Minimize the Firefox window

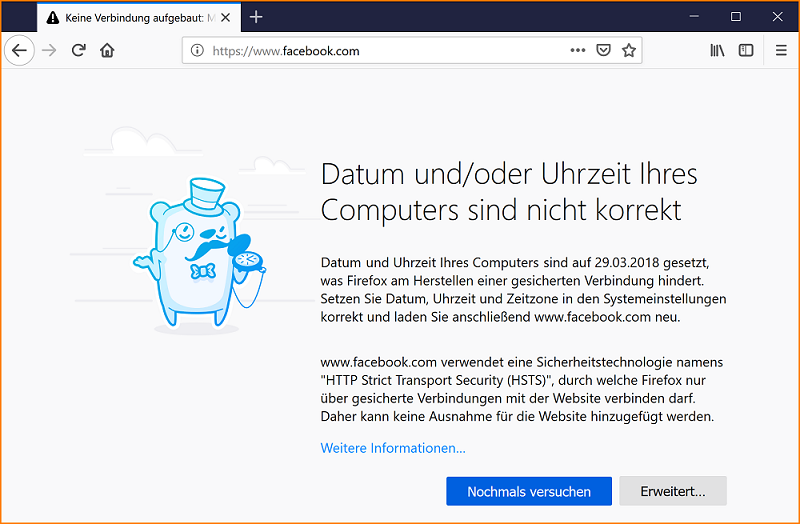tap(694, 16)
